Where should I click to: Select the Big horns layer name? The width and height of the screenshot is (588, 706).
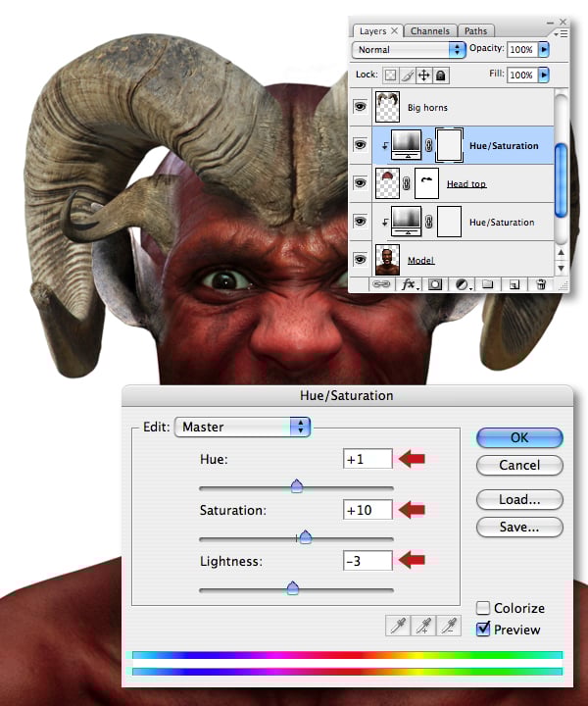(427, 108)
